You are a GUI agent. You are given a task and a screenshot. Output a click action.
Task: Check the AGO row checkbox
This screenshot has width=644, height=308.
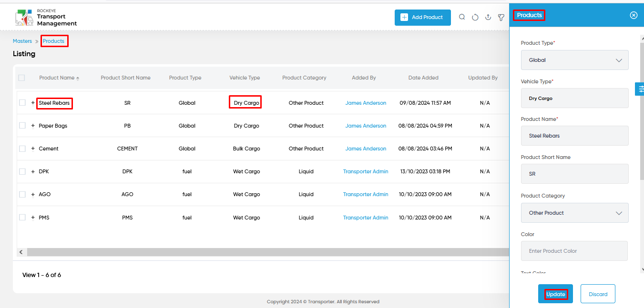point(22,194)
